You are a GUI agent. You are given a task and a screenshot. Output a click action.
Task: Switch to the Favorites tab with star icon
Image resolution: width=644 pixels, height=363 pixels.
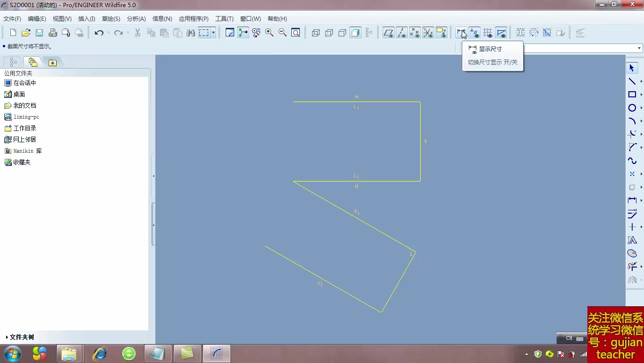click(x=52, y=62)
